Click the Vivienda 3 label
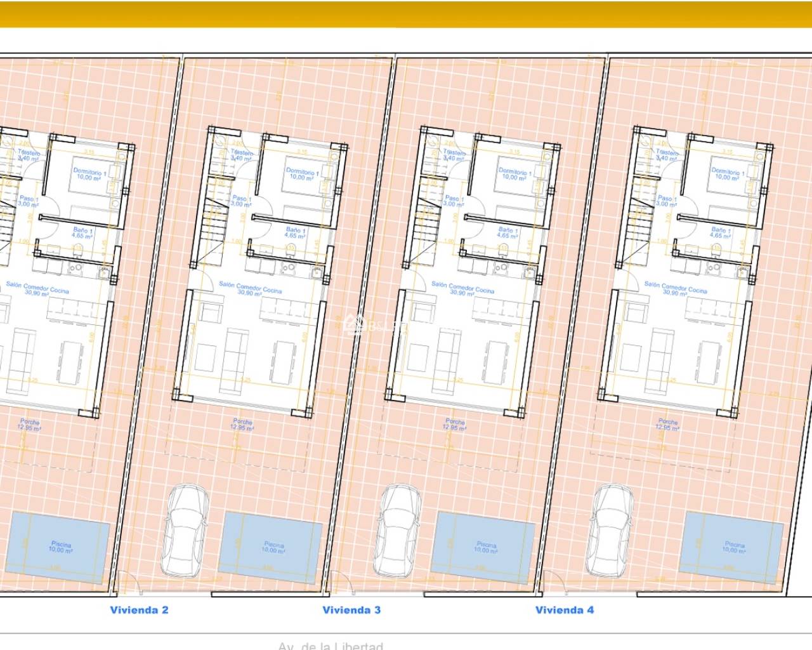Viewport: 812px width, 650px height. 351,610
